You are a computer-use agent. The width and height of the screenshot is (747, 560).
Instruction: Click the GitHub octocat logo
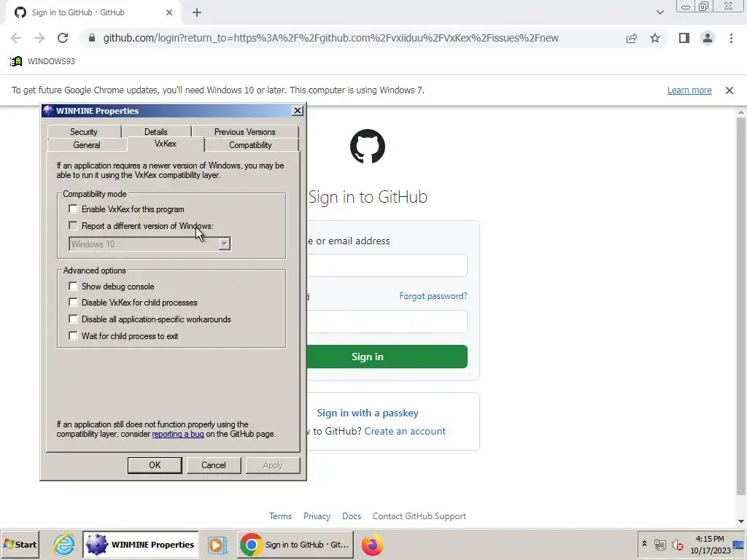click(368, 146)
